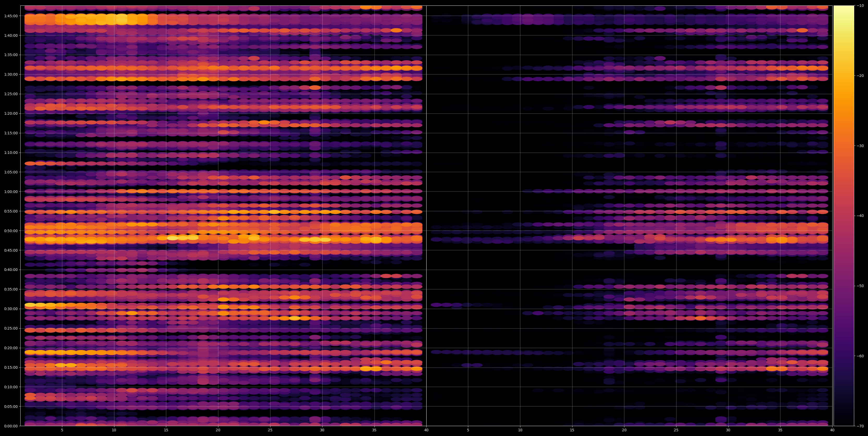Click the 0:20:00 y-axis tick label
This screenshot has width=868, height=436.
10,348
